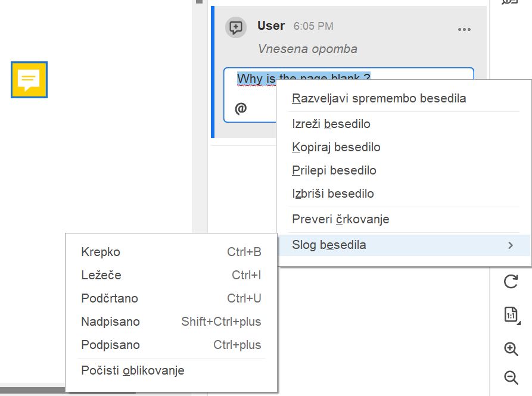Open comment options via the ellipsis icon
This screenshot has width=532, height=396.
tap(463, 28)
